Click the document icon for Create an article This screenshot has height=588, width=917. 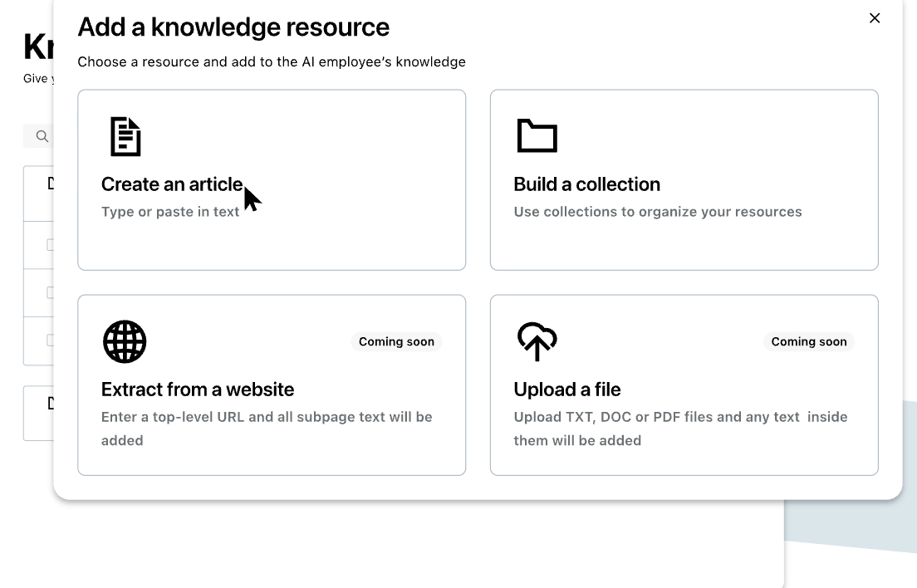pos(125,136)
